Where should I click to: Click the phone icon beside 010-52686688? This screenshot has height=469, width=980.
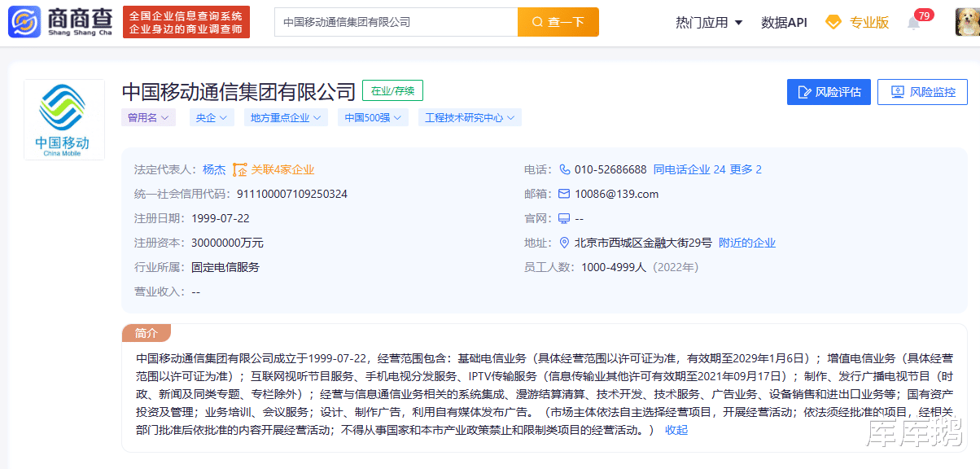click(x=564, y=170)
